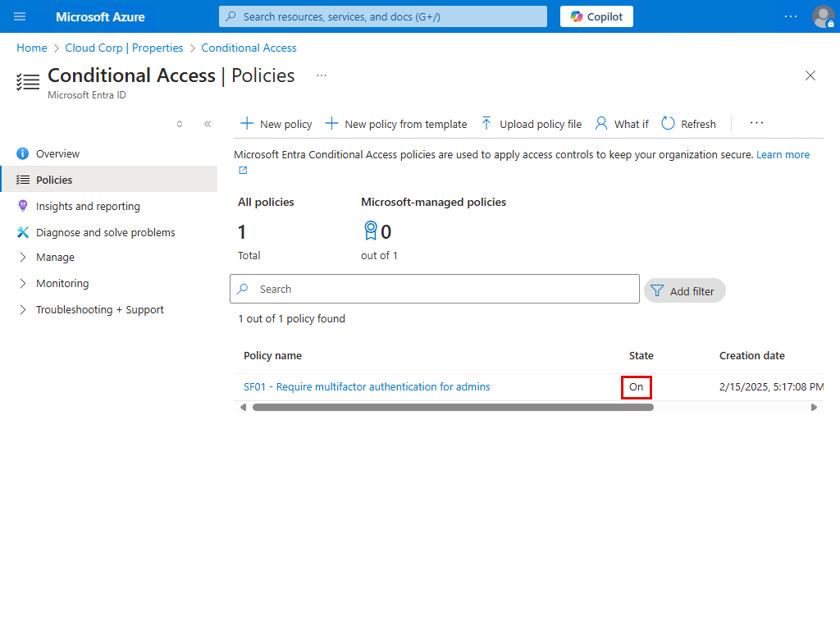Open the Cloud Corp | Properties breadcrumb
This screenshot has width=840, height=630.
(x=124, y=48)
